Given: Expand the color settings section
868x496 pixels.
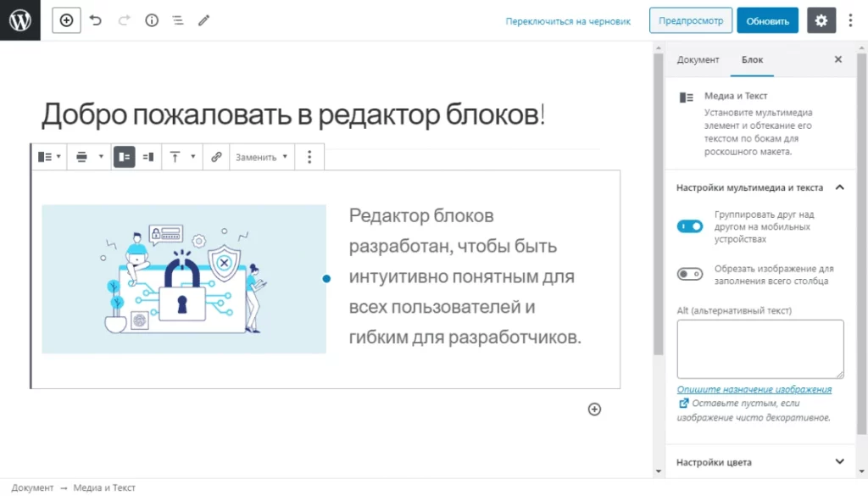Looking at the screenshot, I should pos(840,461).
